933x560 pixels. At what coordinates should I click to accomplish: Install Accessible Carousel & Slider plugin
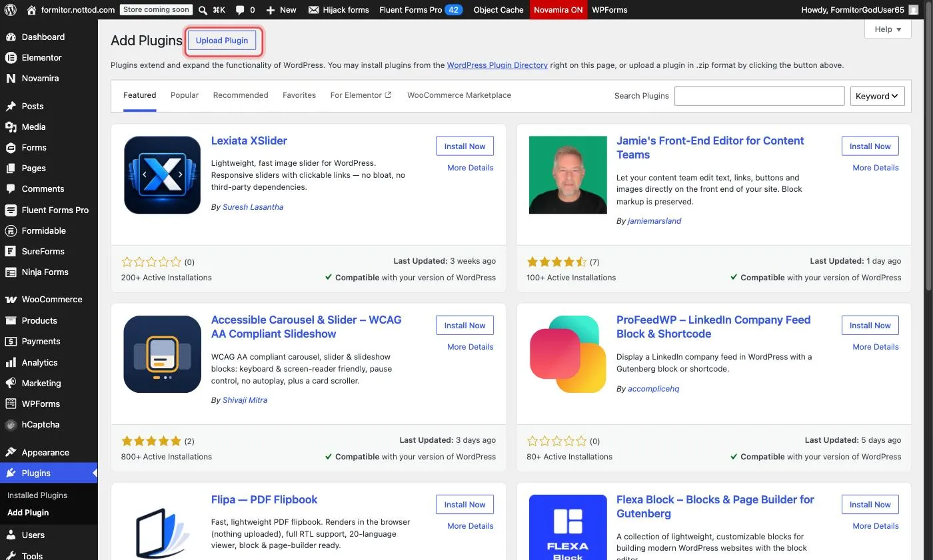click(465, 326)
